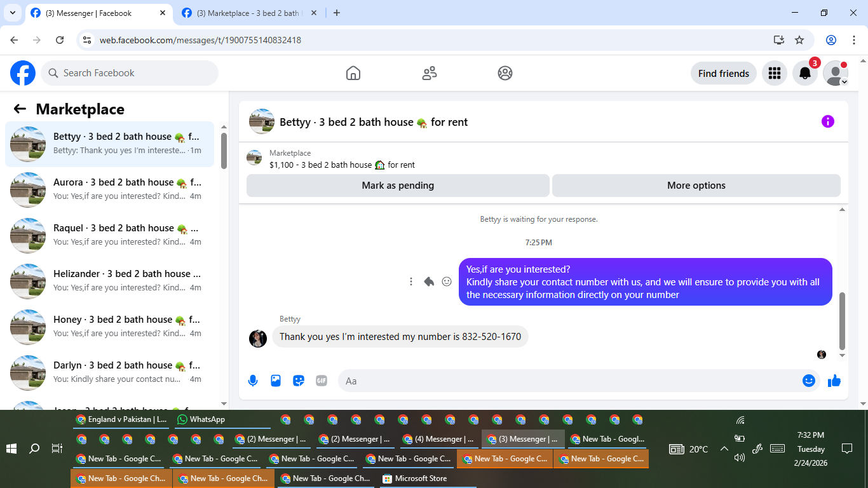Open Bettyy conversation in chat list
Viewport: 868px width, 488px height.
click(110, 144)
